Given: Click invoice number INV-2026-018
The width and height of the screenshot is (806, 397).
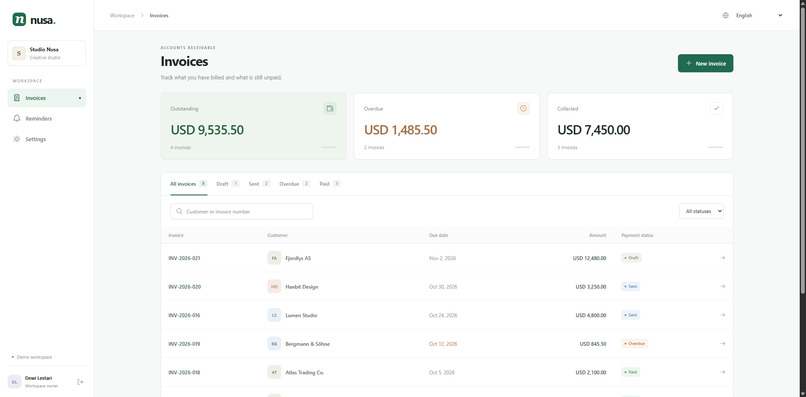Looking at the screenshot, I should tap(184, 372).
